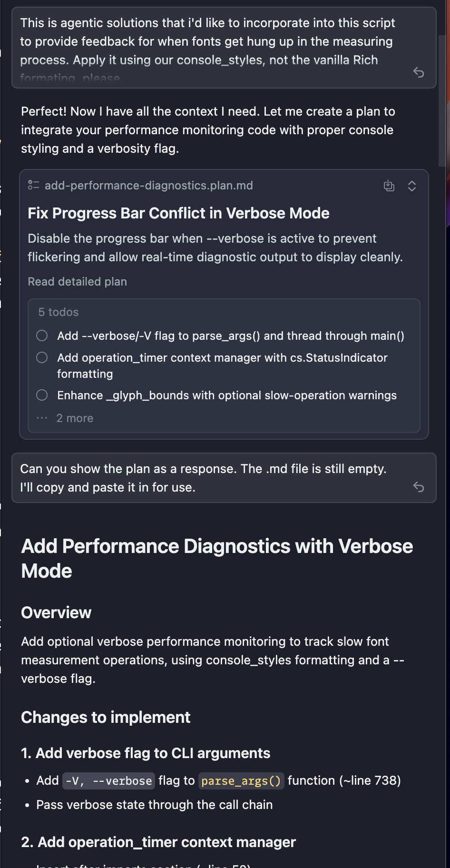Open the 'Fix Progress Bar Conflict in Verbose Mode' plan title
The height and width of the screenshot is (868, 450).
click(x=178, y=213)
